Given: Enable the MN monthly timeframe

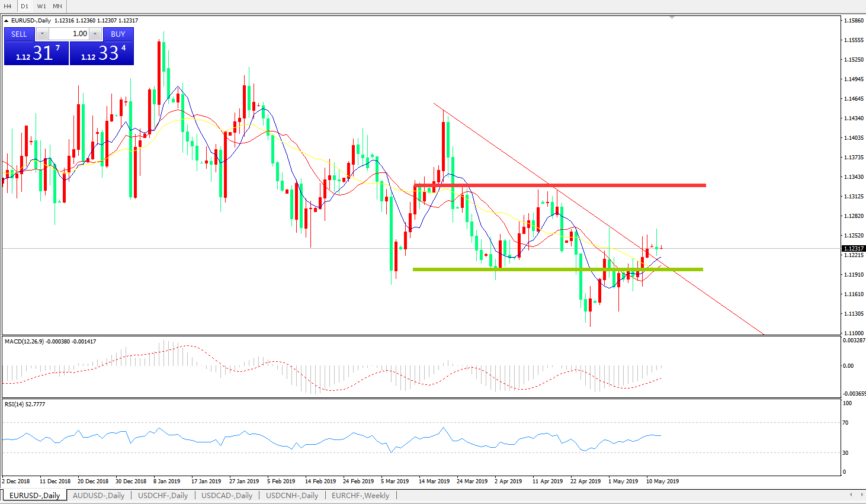Looking at the screenshot, I should click(57, 6).
